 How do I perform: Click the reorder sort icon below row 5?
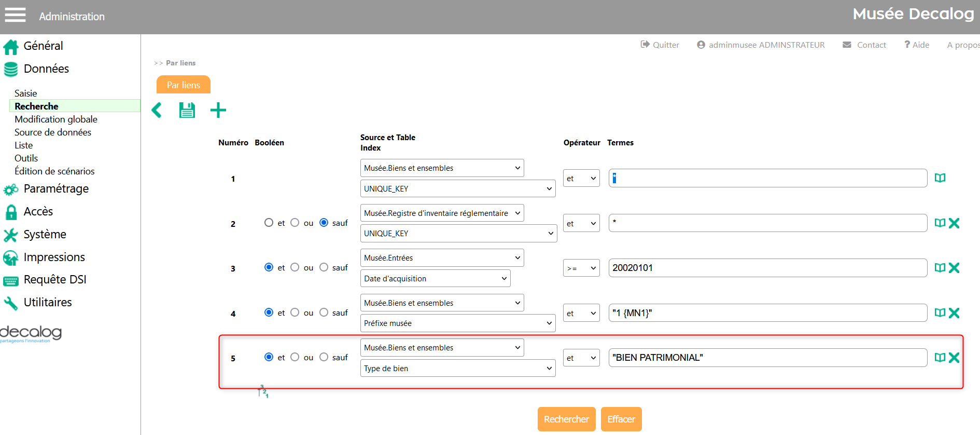point(263,391)
